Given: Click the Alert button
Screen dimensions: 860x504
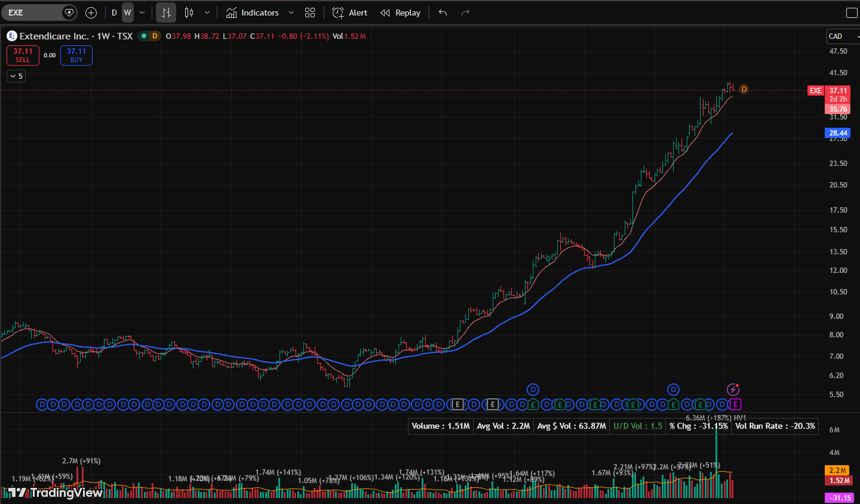Looking at the screenshot, I should point(350,13).
